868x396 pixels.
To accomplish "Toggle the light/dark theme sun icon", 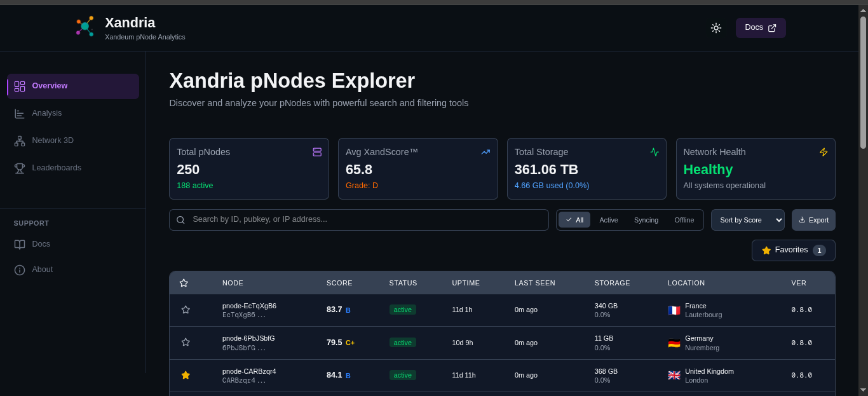I will pos(716,28).
